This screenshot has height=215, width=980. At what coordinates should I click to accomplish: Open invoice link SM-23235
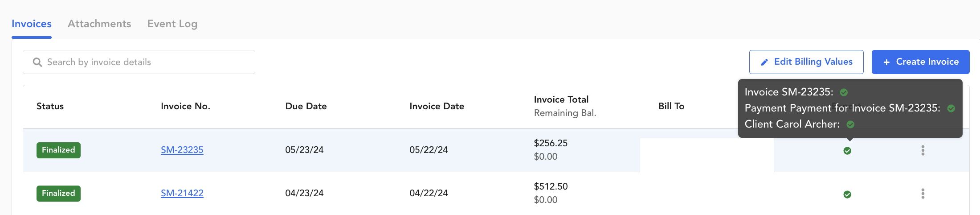(x=182, y=150)
